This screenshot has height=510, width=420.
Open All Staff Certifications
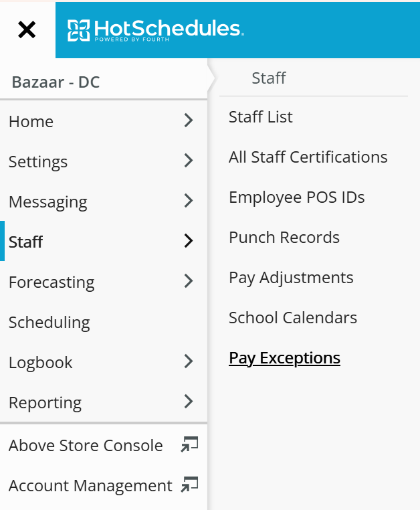pos(308,157)
